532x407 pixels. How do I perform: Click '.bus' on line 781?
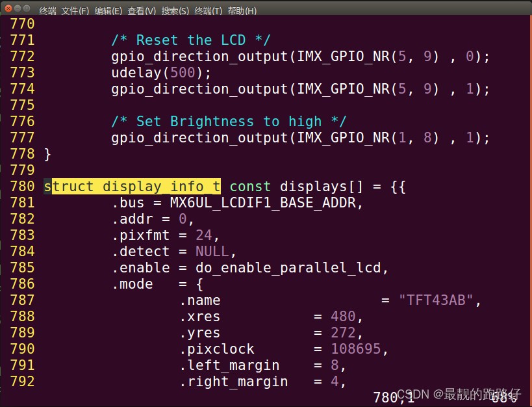coord(128,203)
